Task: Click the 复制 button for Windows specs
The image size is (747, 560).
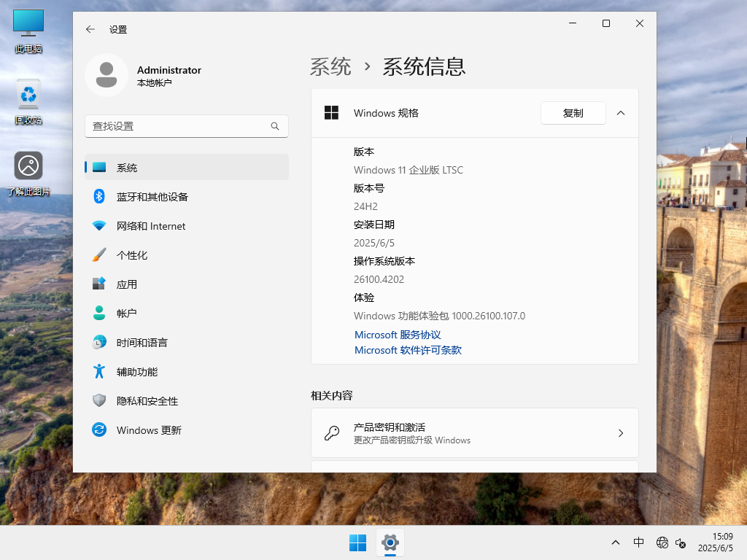Action: click(x=573, y=113)
